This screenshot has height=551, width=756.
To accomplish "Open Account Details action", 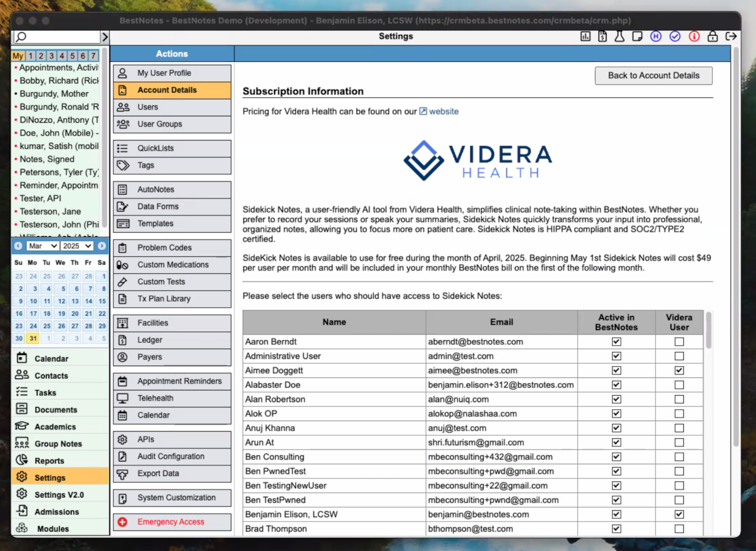I will 172,90.
